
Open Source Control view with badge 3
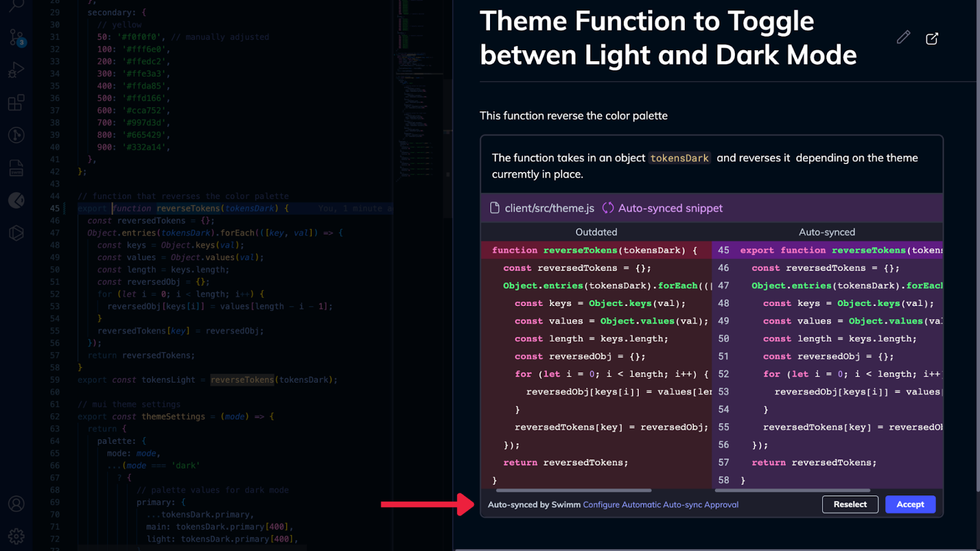pyautogui.click(x=17, y=38)
